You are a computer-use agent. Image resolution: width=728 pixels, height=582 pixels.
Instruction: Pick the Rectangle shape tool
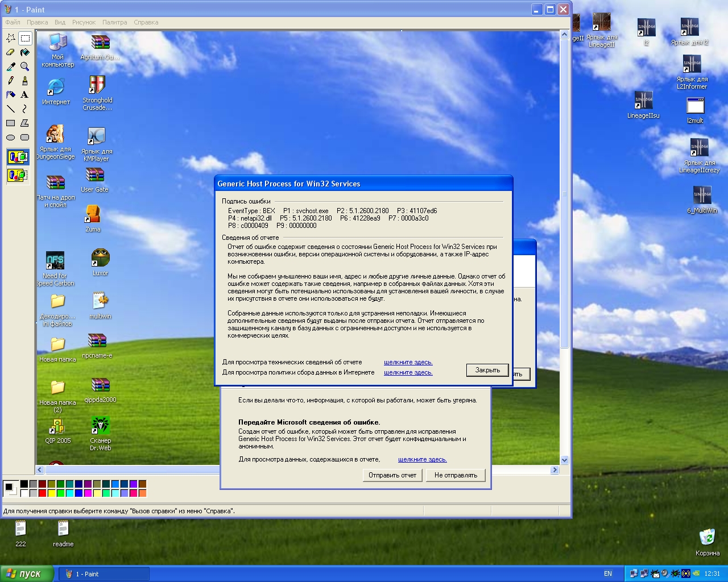[x=11, y=123]
